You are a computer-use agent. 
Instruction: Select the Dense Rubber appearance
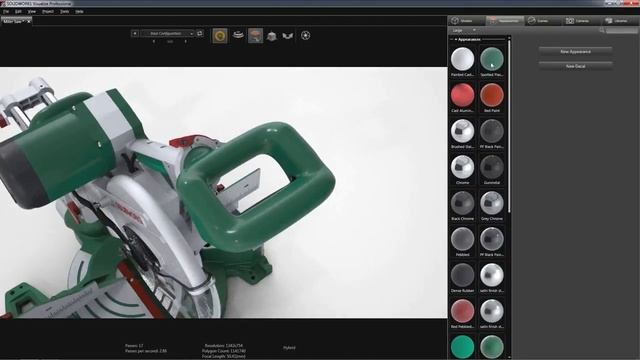pos(462,275)
